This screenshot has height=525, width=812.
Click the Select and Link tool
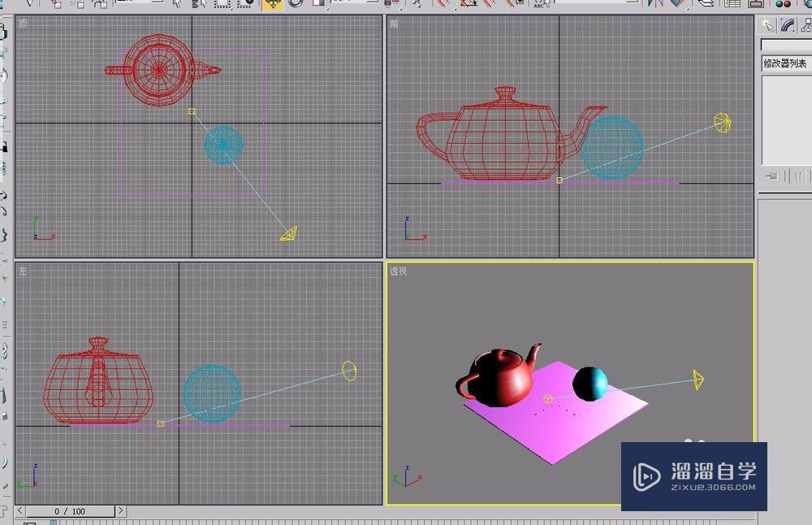[x=57, y=3]
